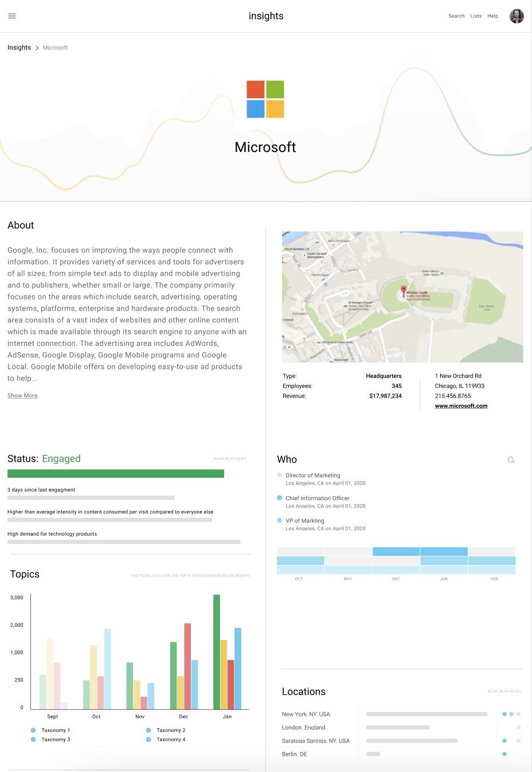Click the light blue Oct bar
The width and height of the screenshot is (532, 772).
(108, 669)
